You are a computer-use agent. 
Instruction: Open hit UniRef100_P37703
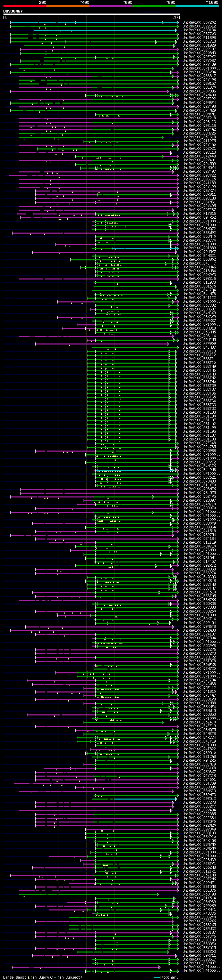click(199, 34)
